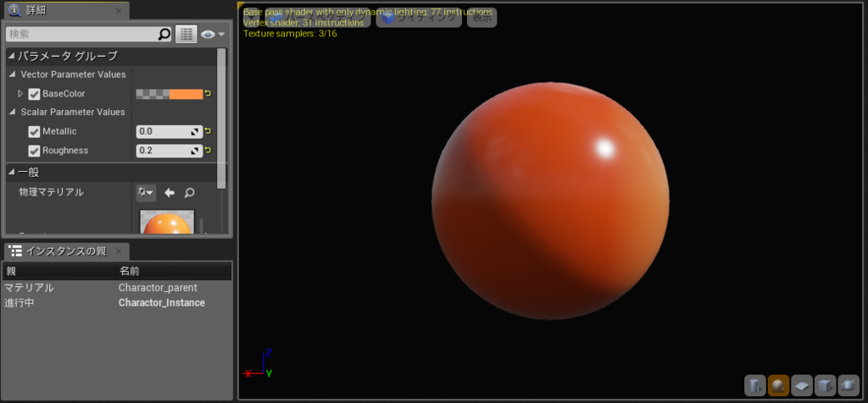Open the 表示 show menu in viewport

pyautogui.click(x=481, y=18)
